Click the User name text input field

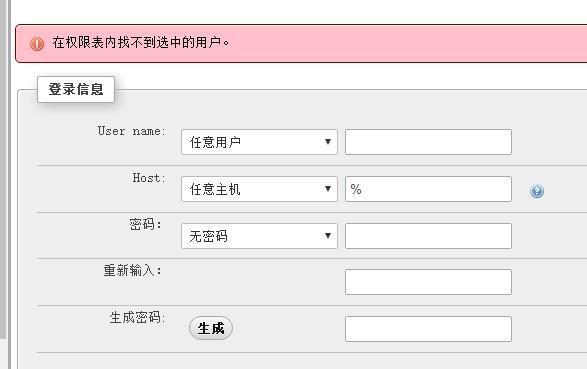pyautogui.click(x=428, y=142)
